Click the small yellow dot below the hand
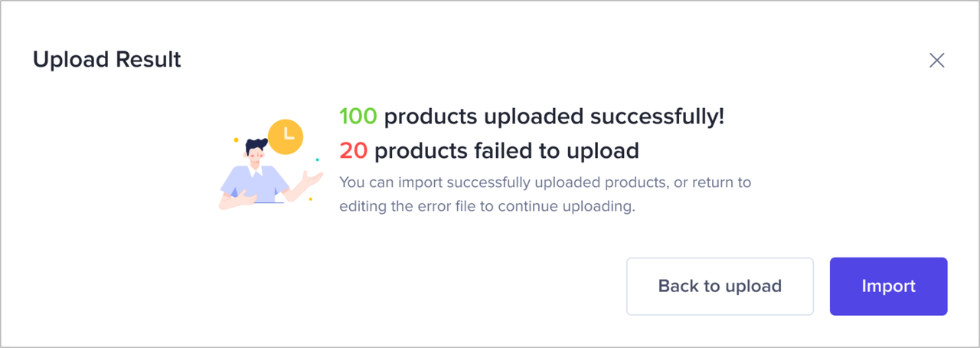 (310, 199)
